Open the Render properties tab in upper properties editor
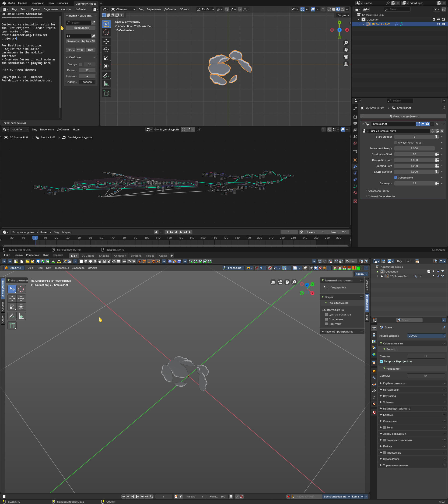This screenshot has width=448, height=504. (355, 117)
